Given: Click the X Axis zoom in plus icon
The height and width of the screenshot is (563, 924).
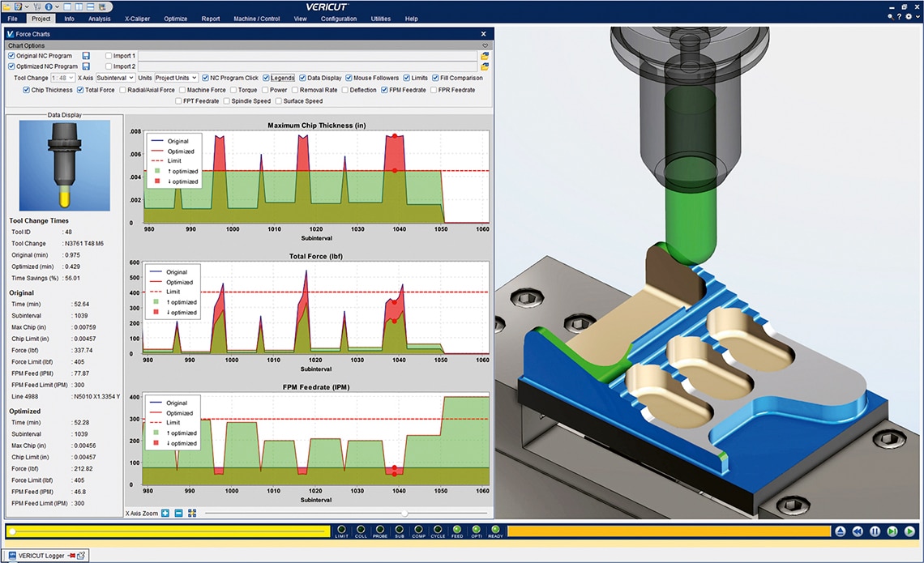Looking at the screenshot, I should click(x=165, y=513).
